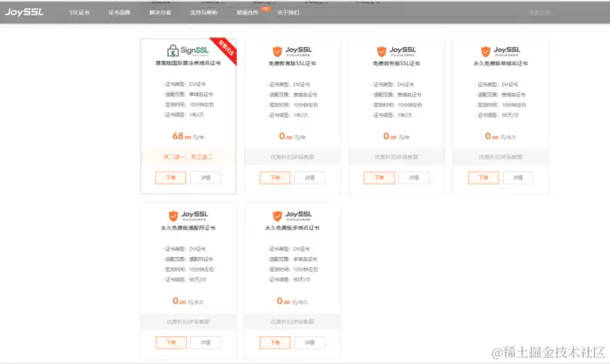The image size is (610, 364).
Task: Click the 90天/次 validity line on 永久免费版单域名证书 card
Action: [x=498, y=115]
